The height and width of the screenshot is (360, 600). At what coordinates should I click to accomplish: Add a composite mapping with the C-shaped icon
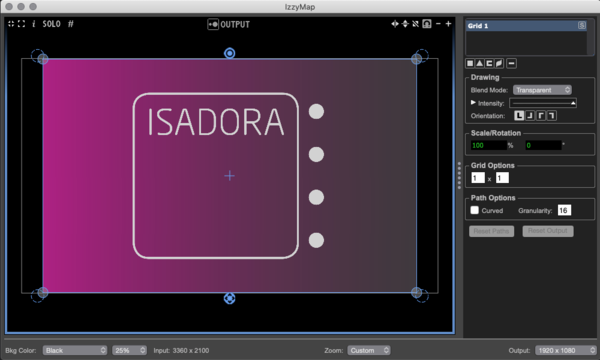[489, 63]
